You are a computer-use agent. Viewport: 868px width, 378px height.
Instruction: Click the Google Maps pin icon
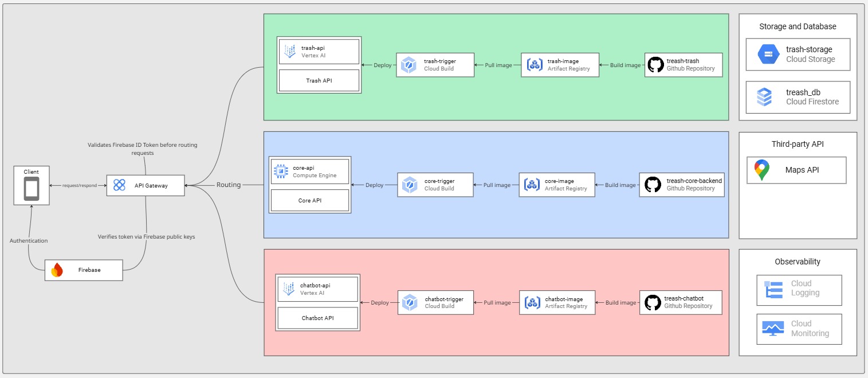[x=761, y=170]
